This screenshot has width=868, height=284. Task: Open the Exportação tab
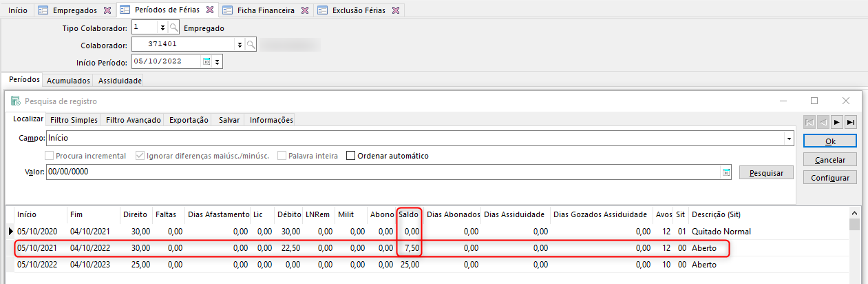(189, 120)
